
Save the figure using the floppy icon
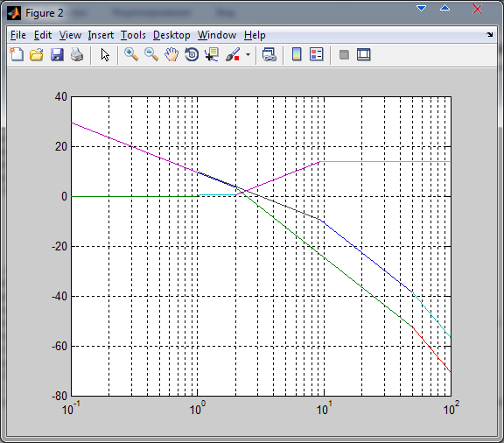coord(57,54)
